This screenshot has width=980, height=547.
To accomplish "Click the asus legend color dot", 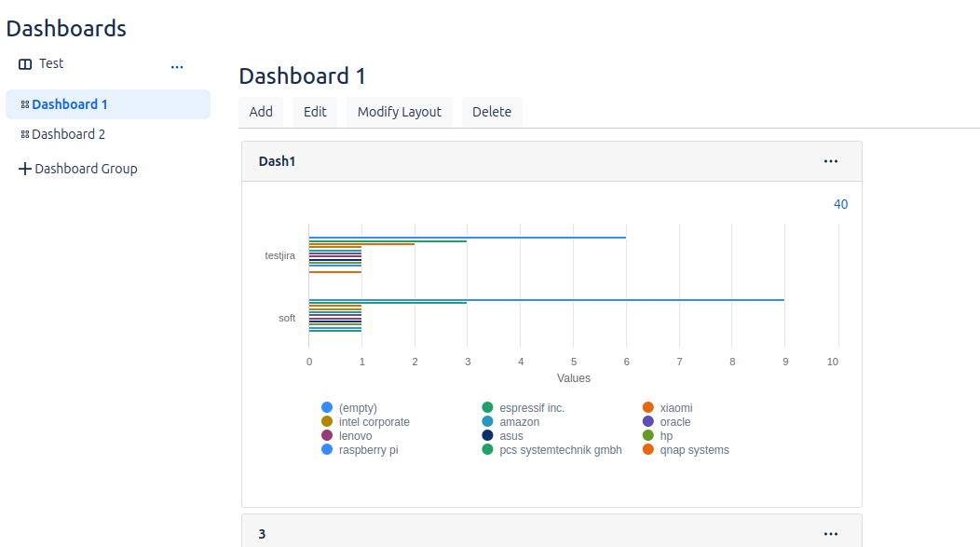I will 487,436.
